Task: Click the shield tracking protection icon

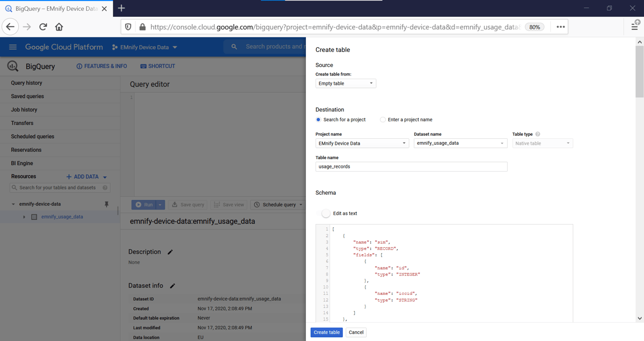Action: (x=128, y=27)
